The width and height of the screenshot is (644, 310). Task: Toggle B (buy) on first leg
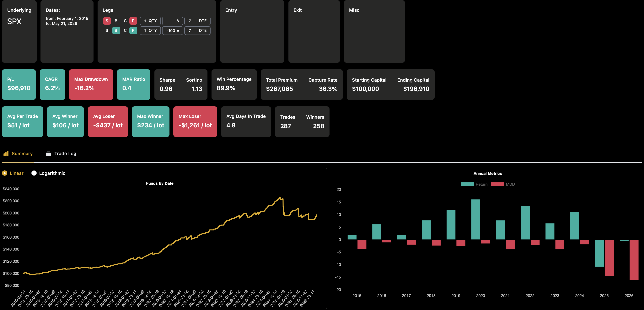pyautogui.click(x=116, y=21)
